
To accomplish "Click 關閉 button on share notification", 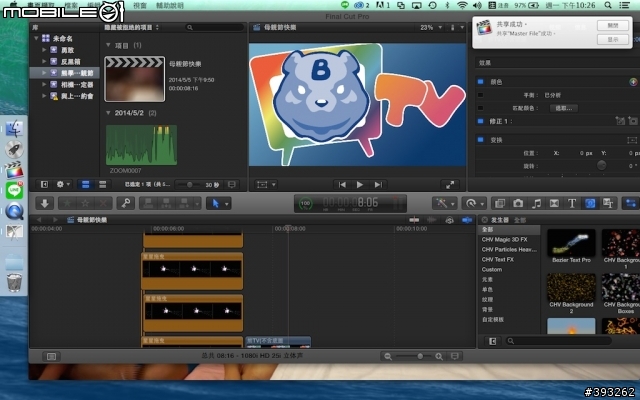I will click(x=613, y=25).
